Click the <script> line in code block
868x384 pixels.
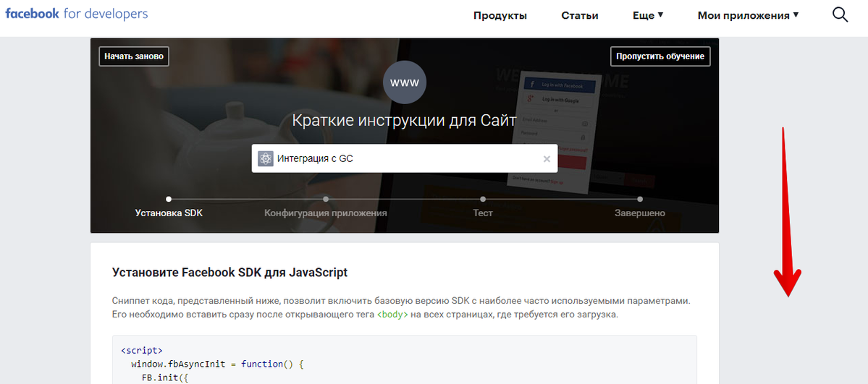pos(142,350)
